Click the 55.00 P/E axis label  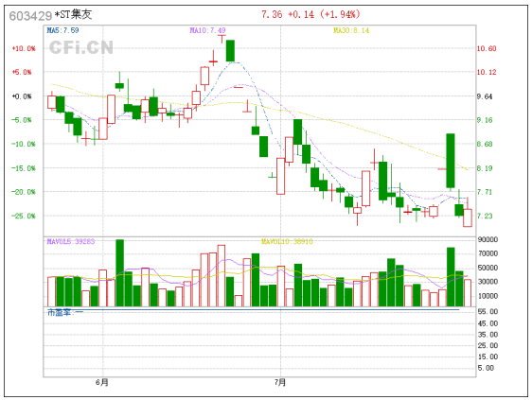click(x=488, y=311)
